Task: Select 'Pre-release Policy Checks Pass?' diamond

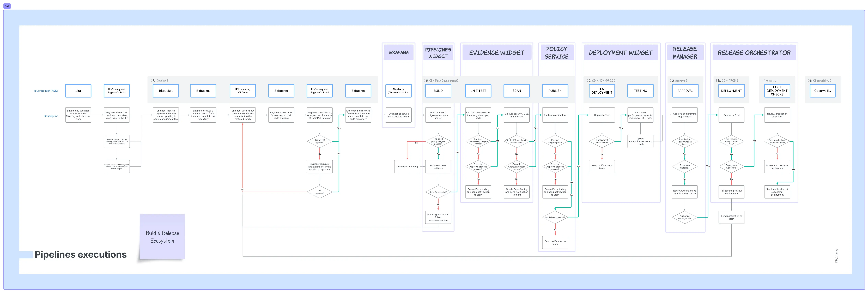Action: click(x=731, y=141)
